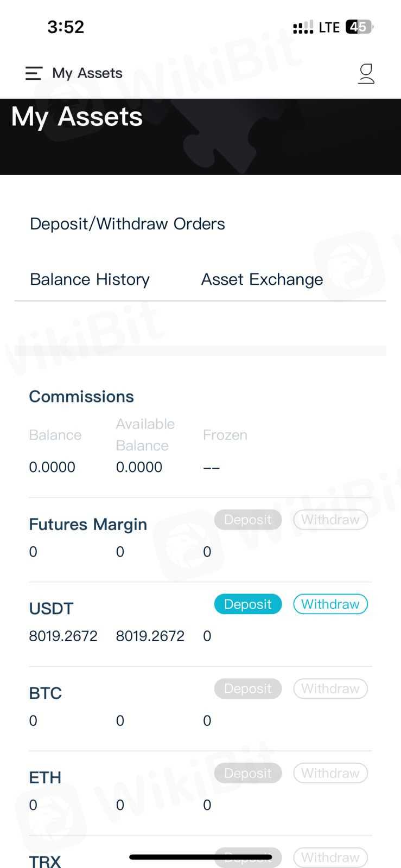Open the hamburger menu icon
The image size is (401, 868).
34,73
